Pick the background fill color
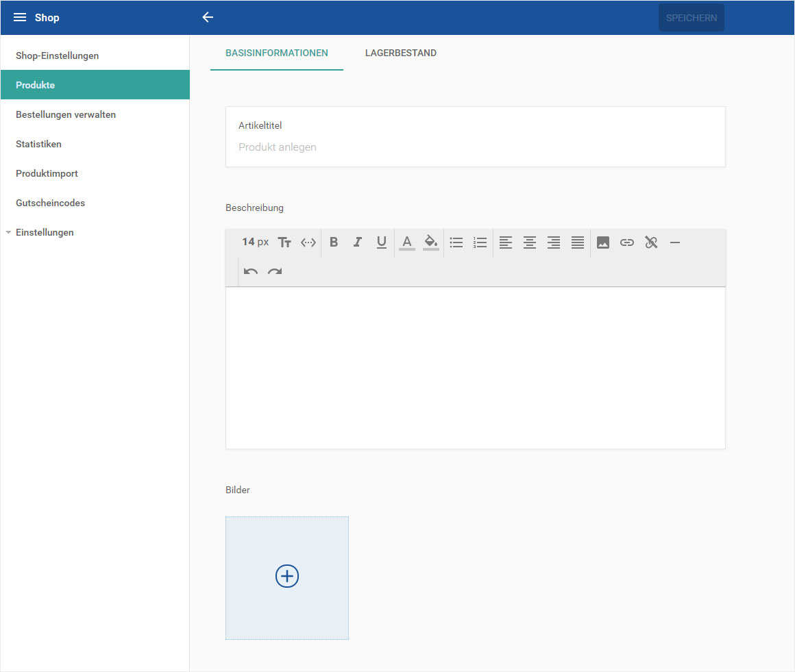 click(x=431, y=242)
